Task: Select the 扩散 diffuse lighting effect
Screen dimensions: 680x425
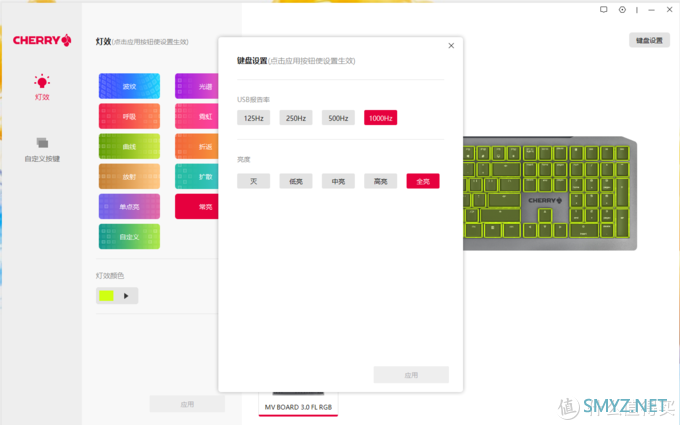Action: click(x=197, y=176)
